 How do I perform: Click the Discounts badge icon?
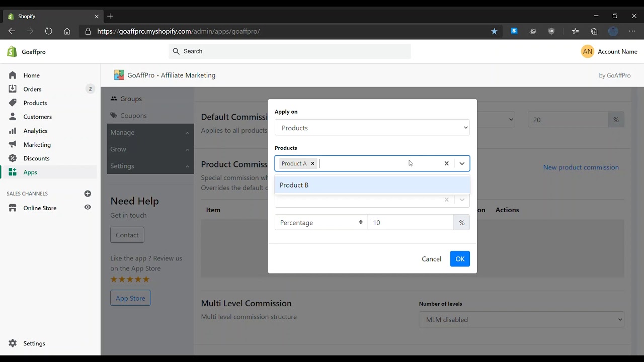pos(13,158)
